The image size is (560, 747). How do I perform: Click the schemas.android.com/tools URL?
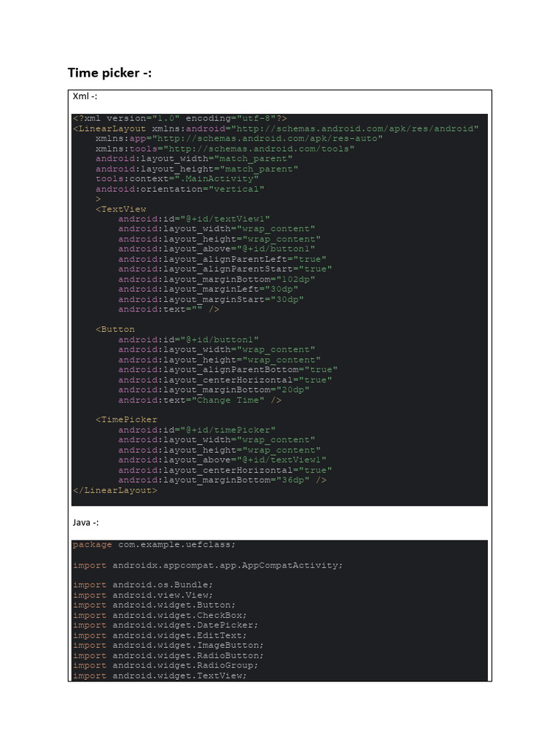[254, 149]
